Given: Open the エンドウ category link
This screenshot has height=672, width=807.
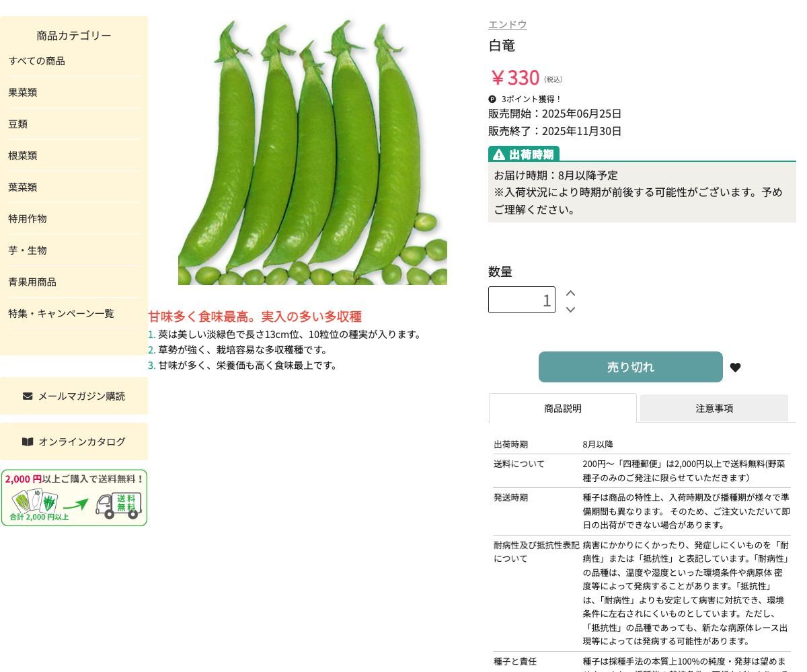Looking at the screenshot, I should 507,24.
